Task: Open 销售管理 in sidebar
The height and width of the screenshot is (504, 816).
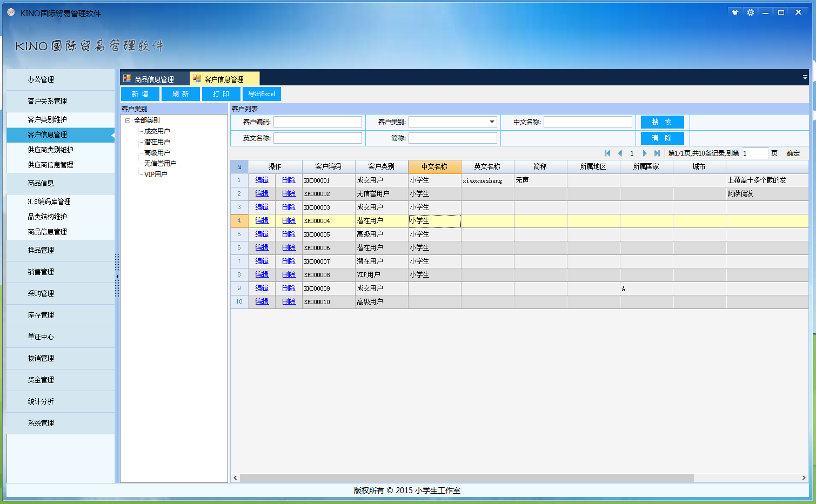Action: (x=61, y=272)
